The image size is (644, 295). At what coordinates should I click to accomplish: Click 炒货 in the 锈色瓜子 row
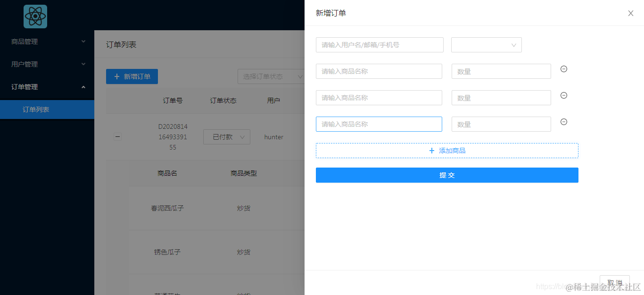pos(244,252)
